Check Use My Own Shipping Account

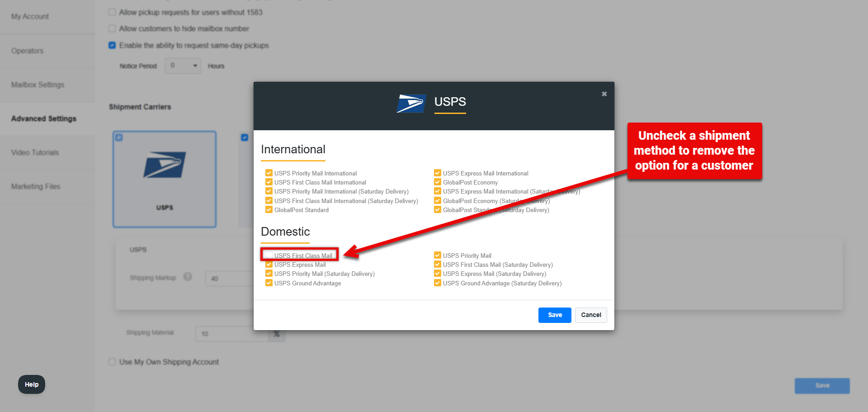coord(112,362)
